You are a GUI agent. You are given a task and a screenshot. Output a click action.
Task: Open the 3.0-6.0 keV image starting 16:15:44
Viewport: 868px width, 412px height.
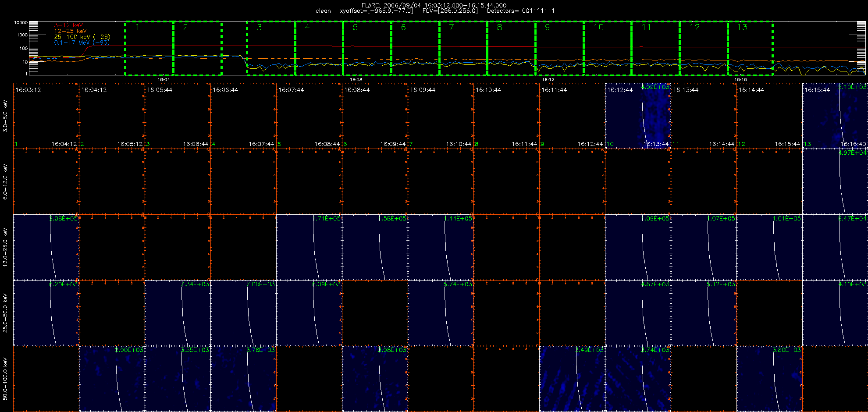[x=835, y=116]
